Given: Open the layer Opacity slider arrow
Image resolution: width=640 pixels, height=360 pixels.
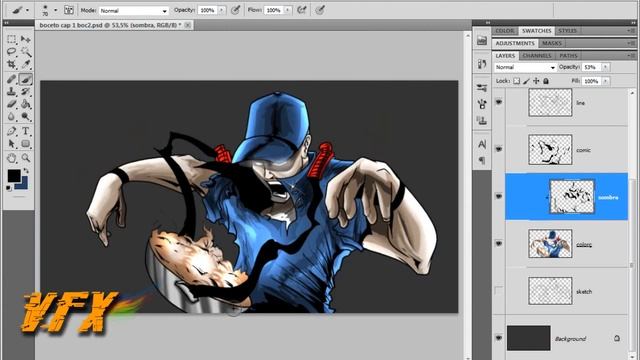Looking at the screenshot, I should click(605, 67).
